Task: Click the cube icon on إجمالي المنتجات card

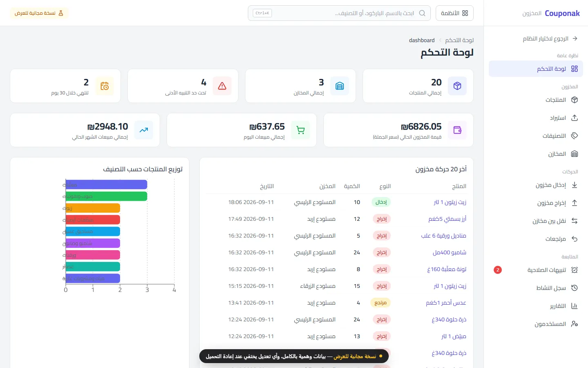Action: tap(457, 86)
